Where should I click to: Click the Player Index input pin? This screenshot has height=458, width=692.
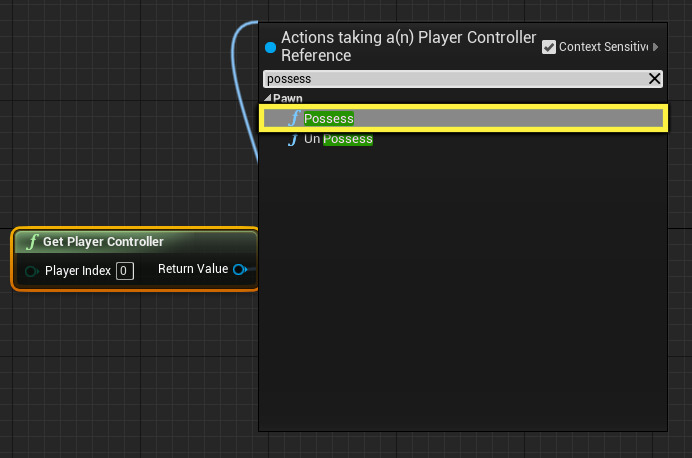point(31,270)
